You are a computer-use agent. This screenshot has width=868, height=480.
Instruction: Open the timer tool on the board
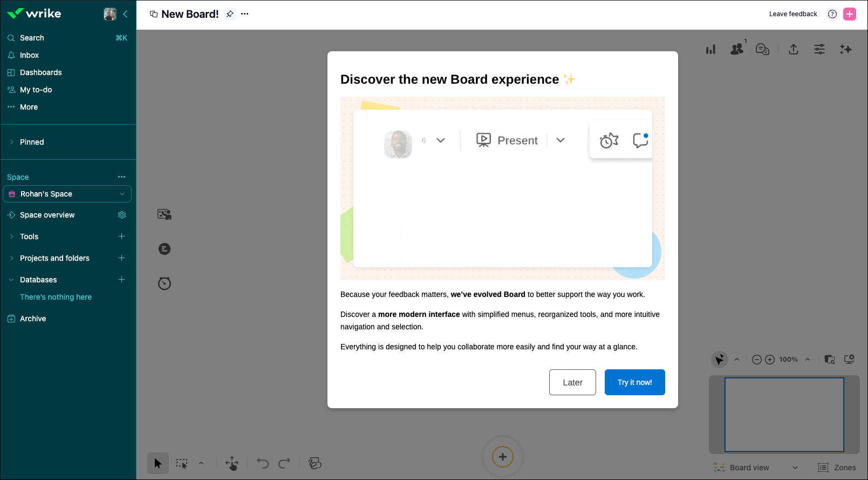[x=165, y=283]
